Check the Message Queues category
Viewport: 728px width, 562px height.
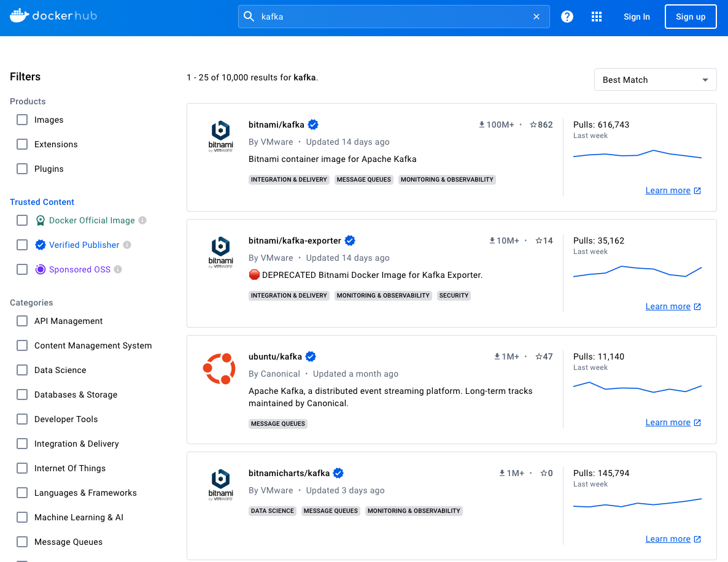[22, 542]
